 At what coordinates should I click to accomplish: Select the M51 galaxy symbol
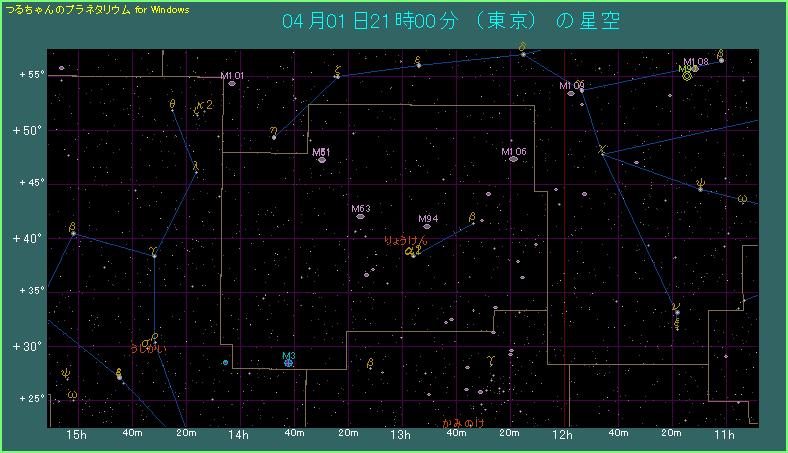322,159
